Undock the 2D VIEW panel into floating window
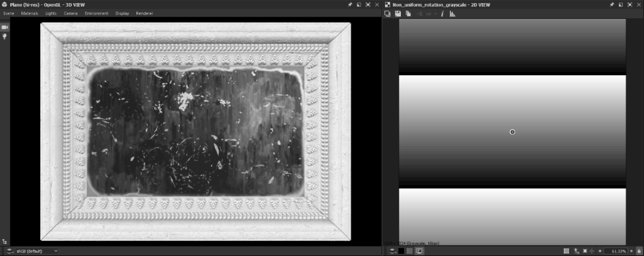The height and width of the screenshot is (256, 644). [x=620, y=4]
